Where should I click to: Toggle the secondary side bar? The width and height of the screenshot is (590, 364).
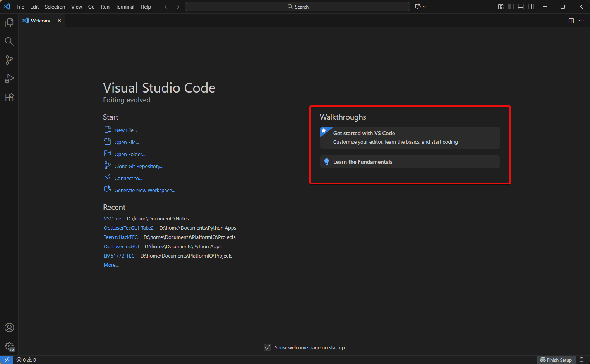pos(531,7)
